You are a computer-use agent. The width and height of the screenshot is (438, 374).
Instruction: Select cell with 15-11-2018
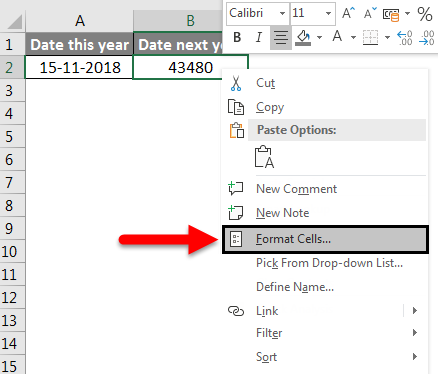coord(79,67)
